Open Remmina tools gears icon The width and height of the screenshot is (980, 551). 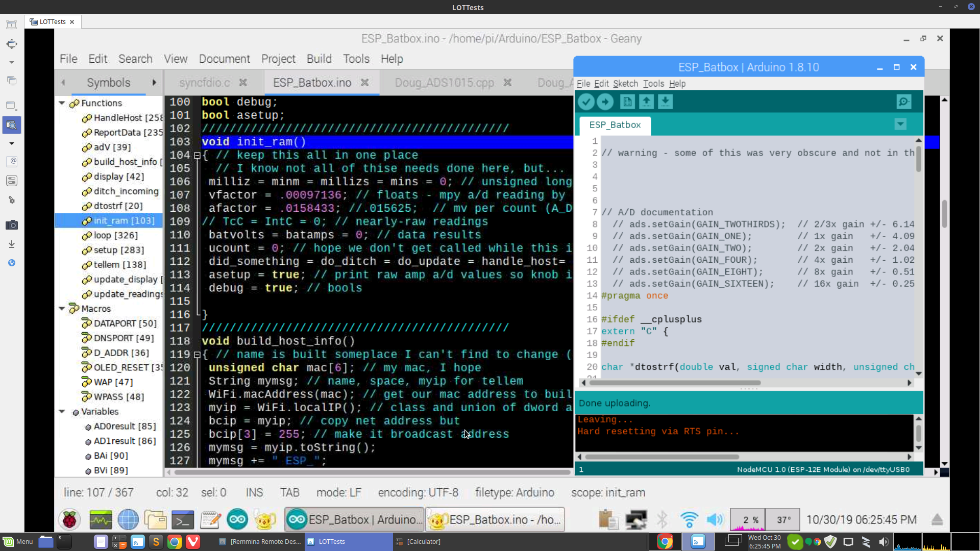click(x=12, y=200)
